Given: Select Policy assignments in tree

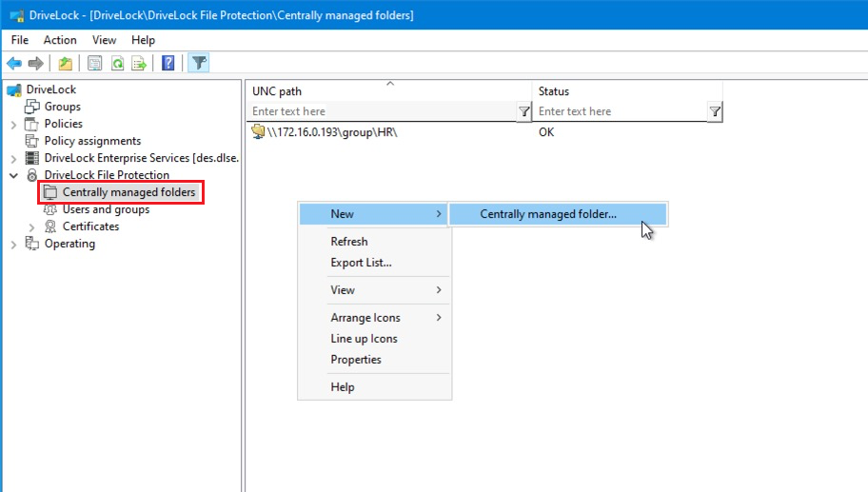Looking at the screenshot, I should tap(92, 141).
